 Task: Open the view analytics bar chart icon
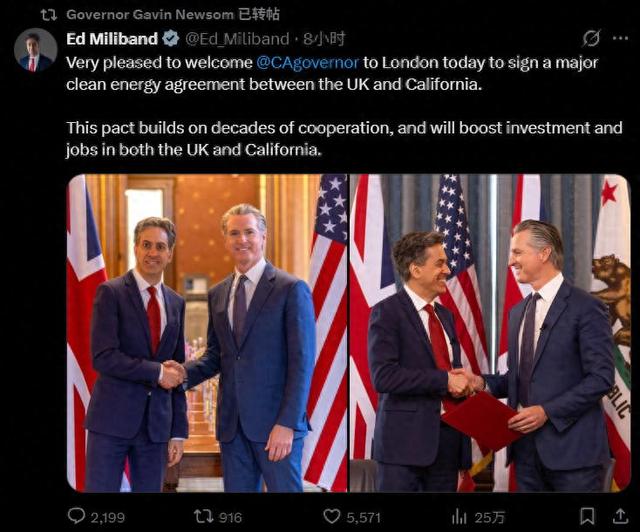point(459,517)
